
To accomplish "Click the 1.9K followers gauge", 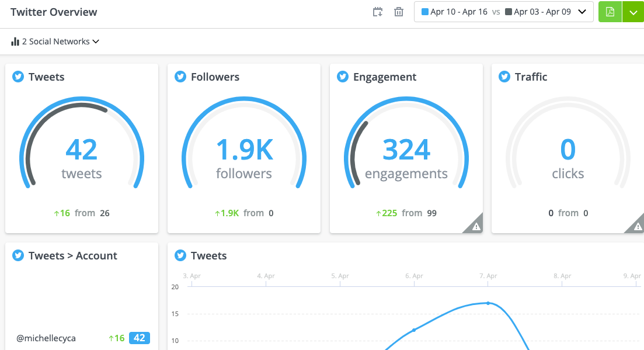I will 244,150.
